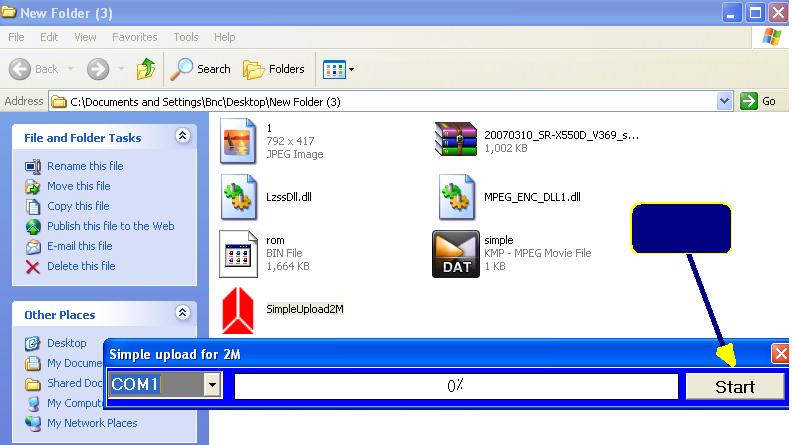The image size is (792, 445).
Task: Open the Views dropdown in toolbar
Action: click(x=338, y=69)
